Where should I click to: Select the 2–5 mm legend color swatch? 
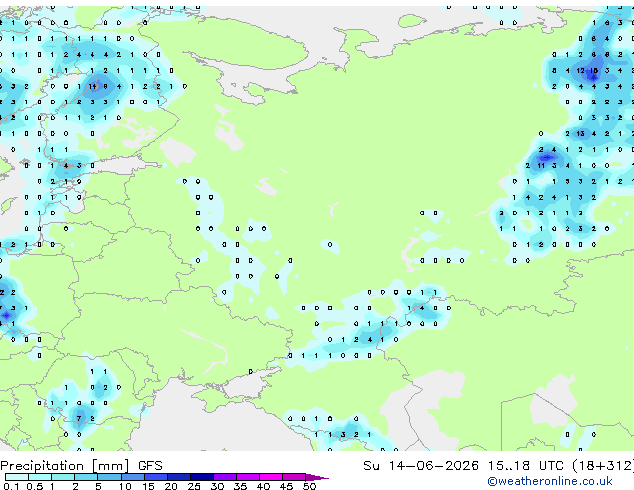pos(87,477)
